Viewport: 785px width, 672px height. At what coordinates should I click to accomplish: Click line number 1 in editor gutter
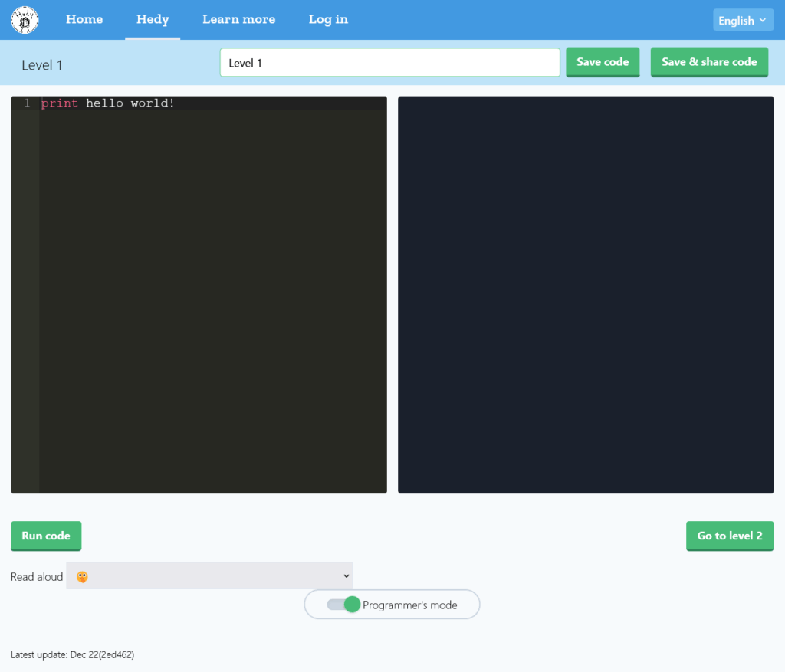tap(27, 103)
